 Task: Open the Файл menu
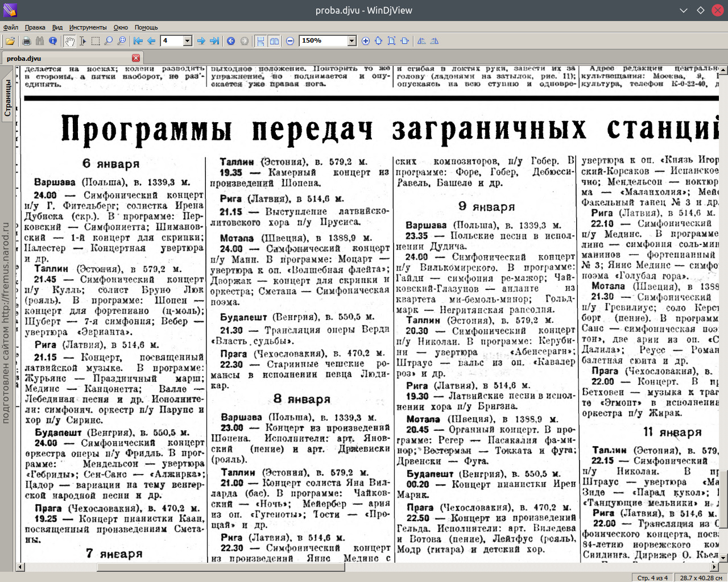[x=11, y=27]
